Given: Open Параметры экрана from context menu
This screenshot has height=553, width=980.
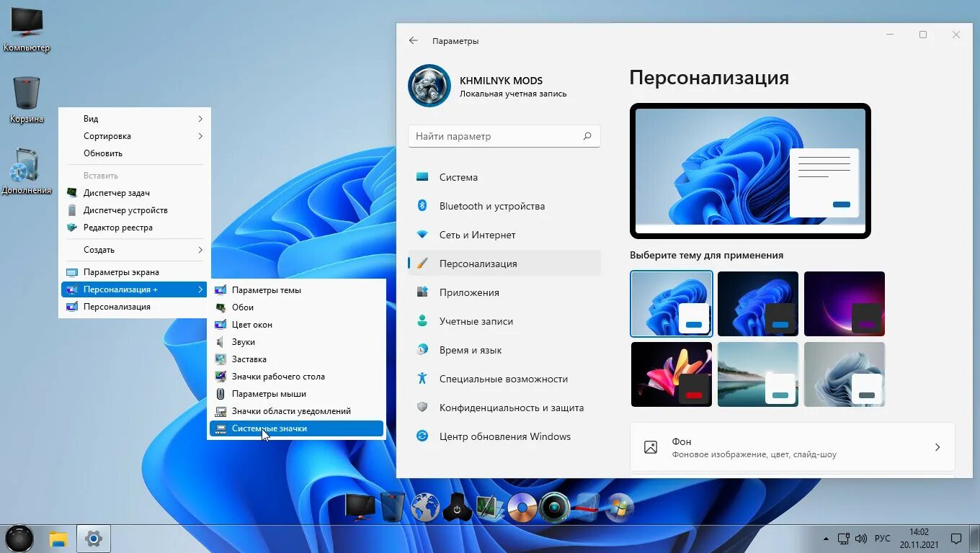Looking at the screenshot, I should tap(135, 272).
